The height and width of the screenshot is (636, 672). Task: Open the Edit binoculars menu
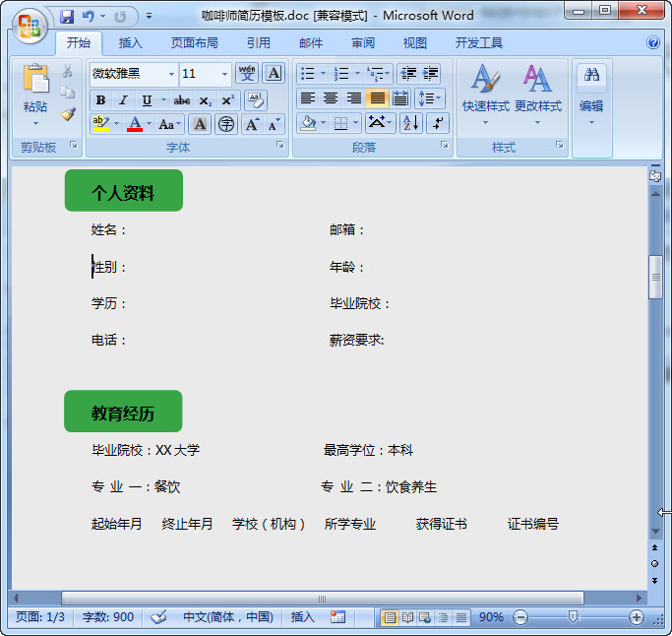tap(591, 94)
